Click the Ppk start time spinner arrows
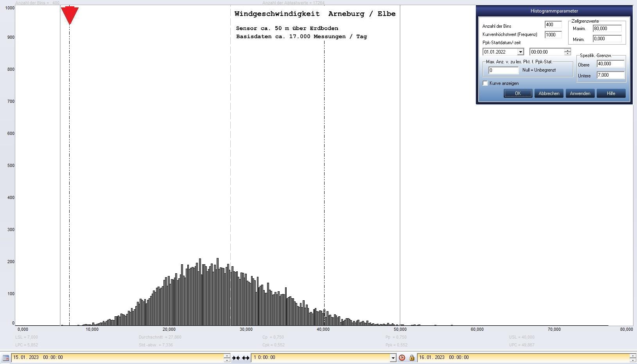637x364 pixels. [567, 52]
